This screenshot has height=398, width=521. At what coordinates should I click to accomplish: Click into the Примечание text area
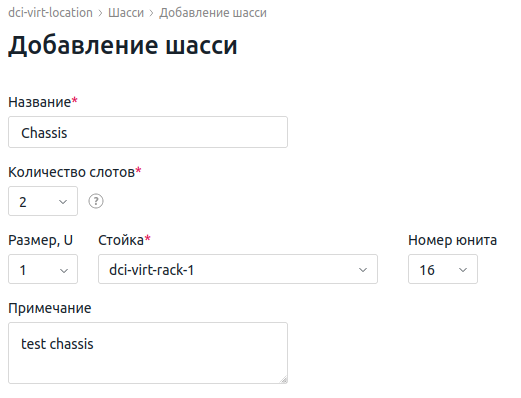coord(148,353)
